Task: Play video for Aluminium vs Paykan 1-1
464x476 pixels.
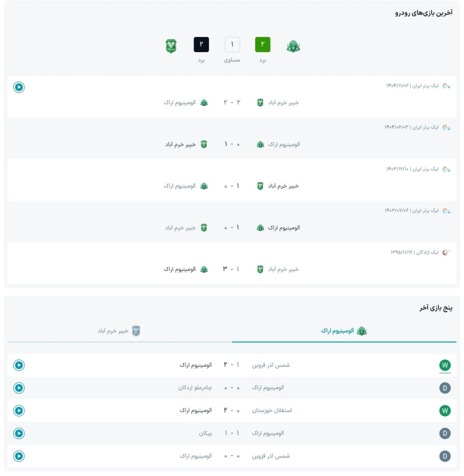Action: tap(19, 433)
